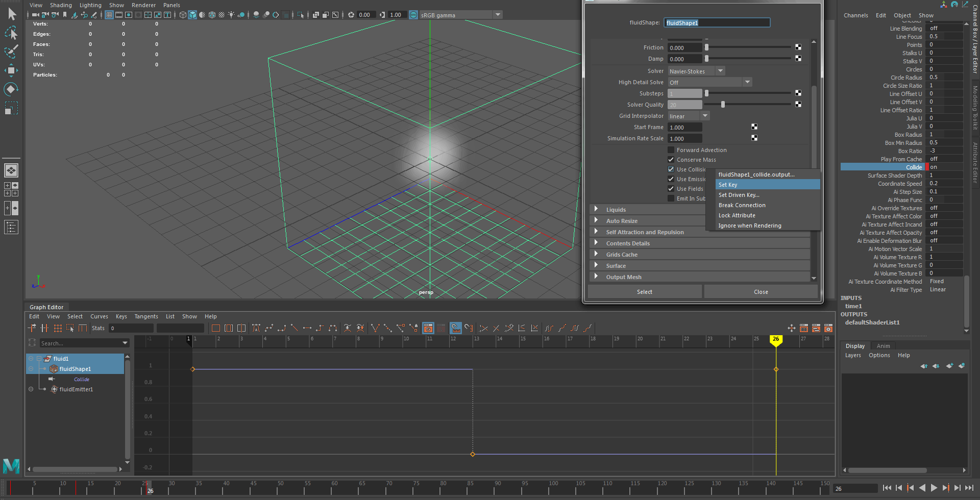Enable smooth shaded display in viewport toolbar

pyautogui.click(x=192, y=15)
